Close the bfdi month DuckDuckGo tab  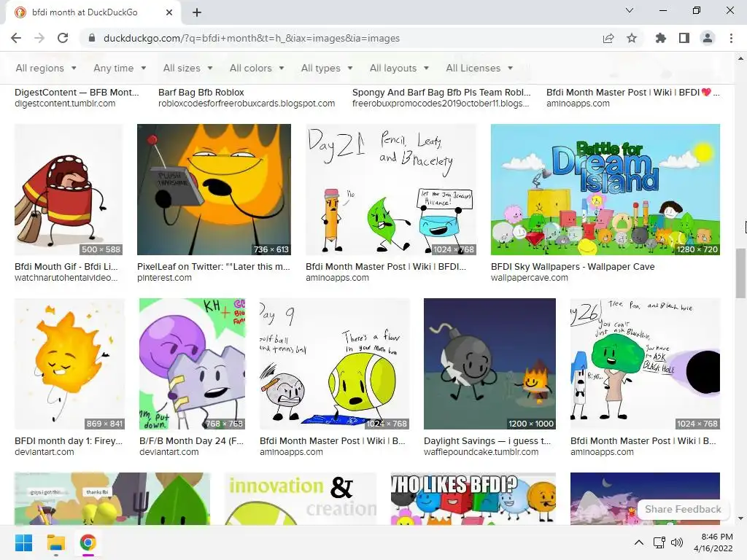tap(169, 12)
